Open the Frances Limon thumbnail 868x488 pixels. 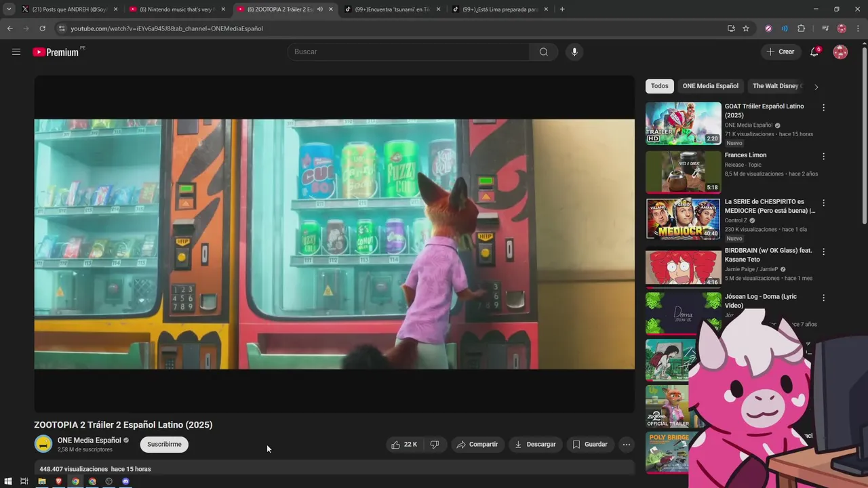pyautogui.click(x=683, y=172)
